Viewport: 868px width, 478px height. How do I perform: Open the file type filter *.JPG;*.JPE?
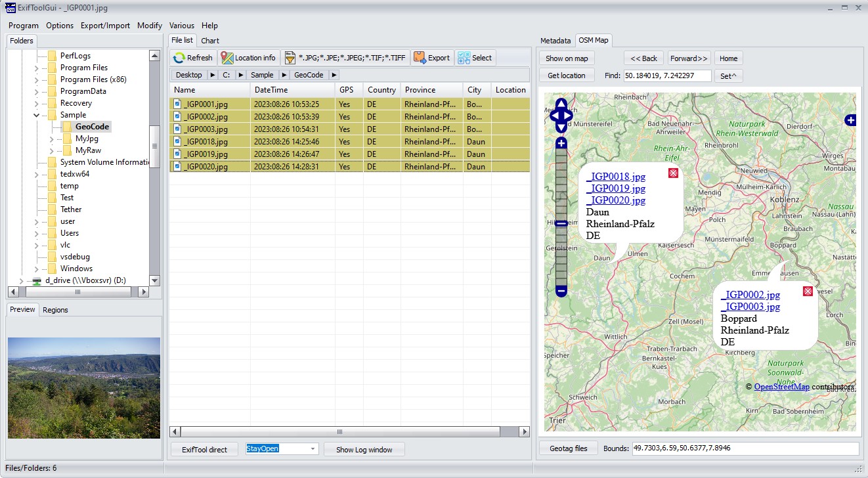(x=345, y=58)
